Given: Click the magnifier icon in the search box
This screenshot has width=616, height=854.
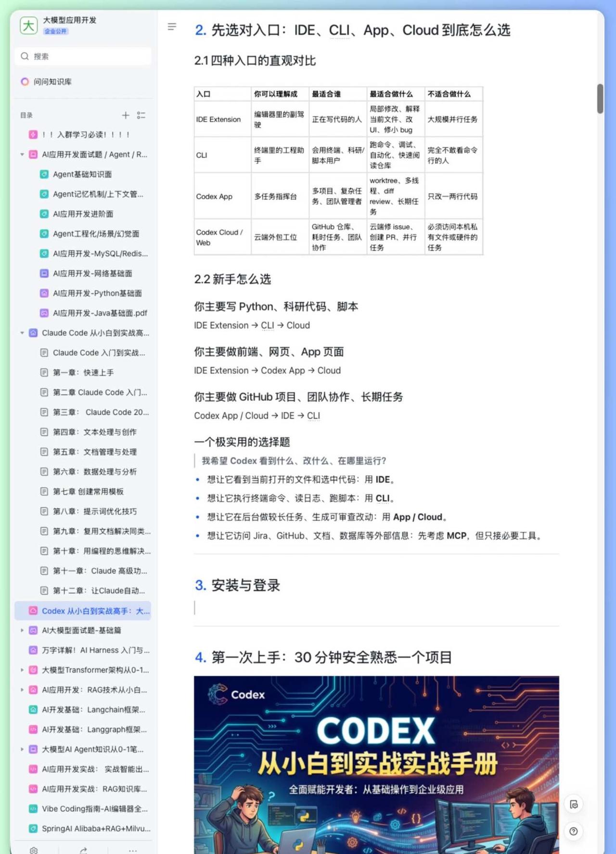Looking at the screenshot, I should [25, 56].
